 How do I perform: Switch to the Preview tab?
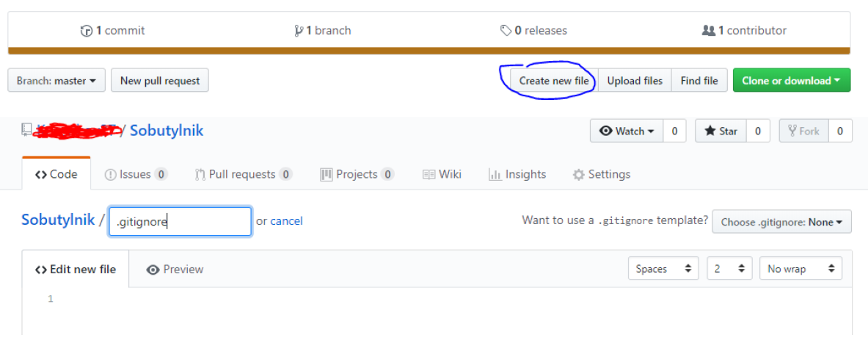[x=175, y=270]
